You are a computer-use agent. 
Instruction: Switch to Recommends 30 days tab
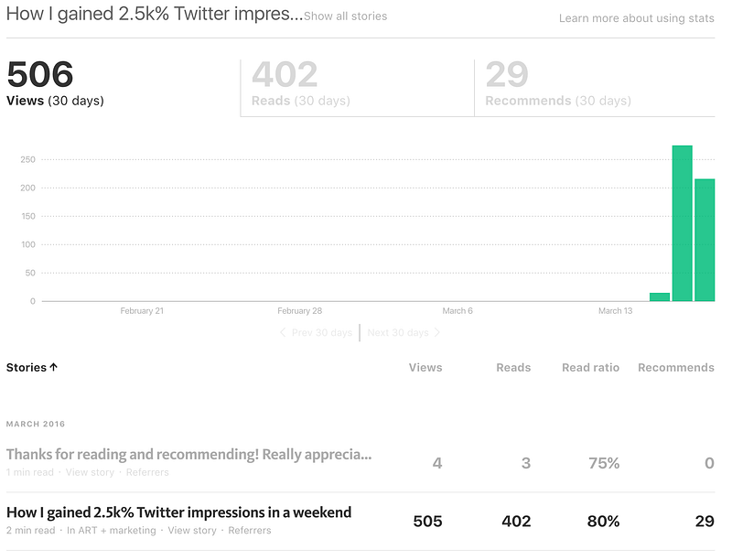[x=595, y=87]
